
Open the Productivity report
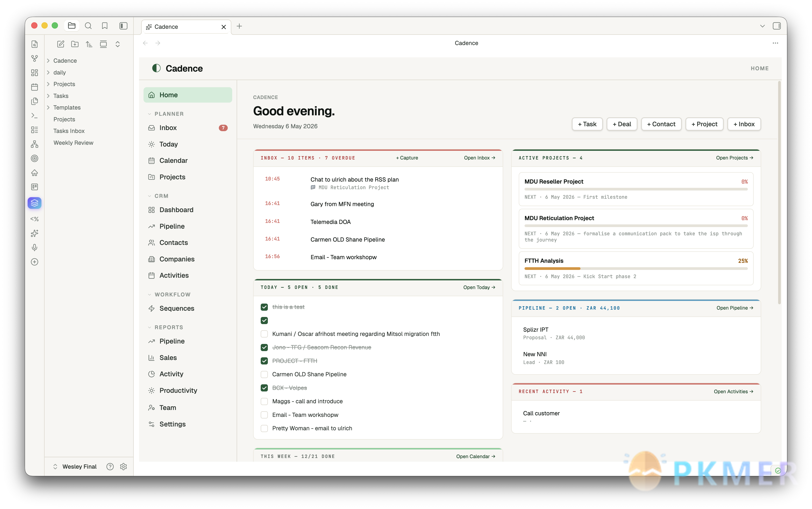click(x=188, y=391)
